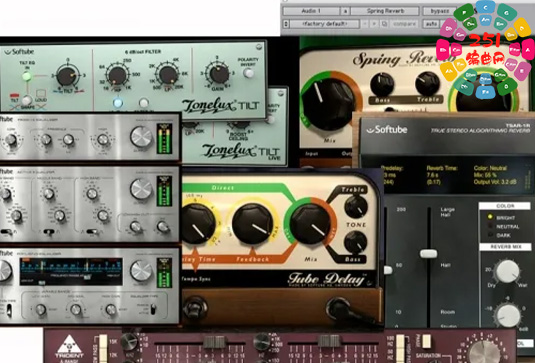
Task: Click the GAIN knob on Tonelux Tilt
Action: coord(219,73)
